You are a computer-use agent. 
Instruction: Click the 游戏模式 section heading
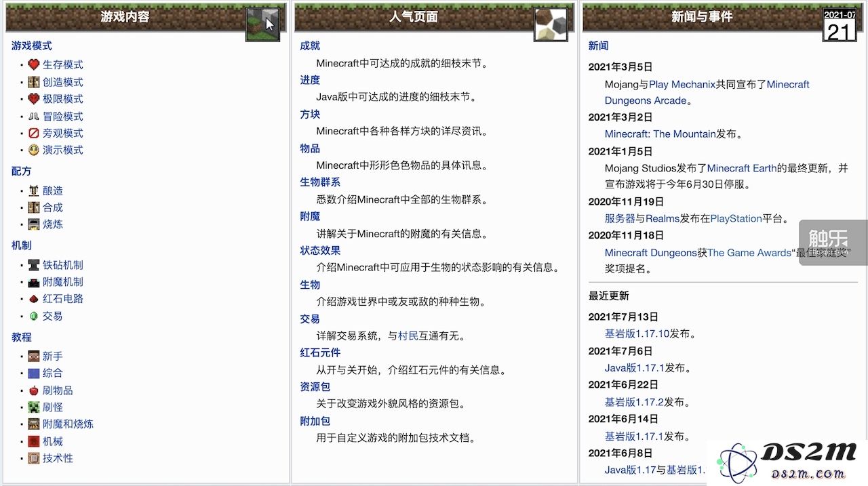point(32,46)
